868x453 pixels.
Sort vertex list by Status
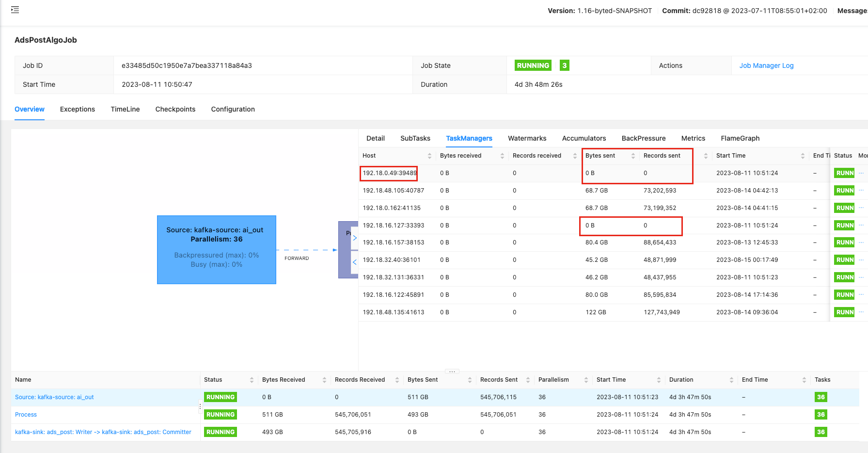252,380
